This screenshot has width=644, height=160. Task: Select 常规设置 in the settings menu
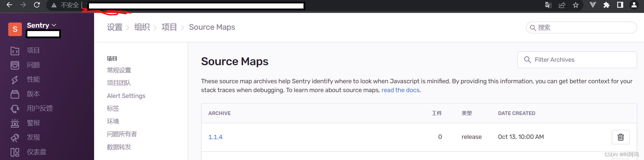(x=119, y=70)
